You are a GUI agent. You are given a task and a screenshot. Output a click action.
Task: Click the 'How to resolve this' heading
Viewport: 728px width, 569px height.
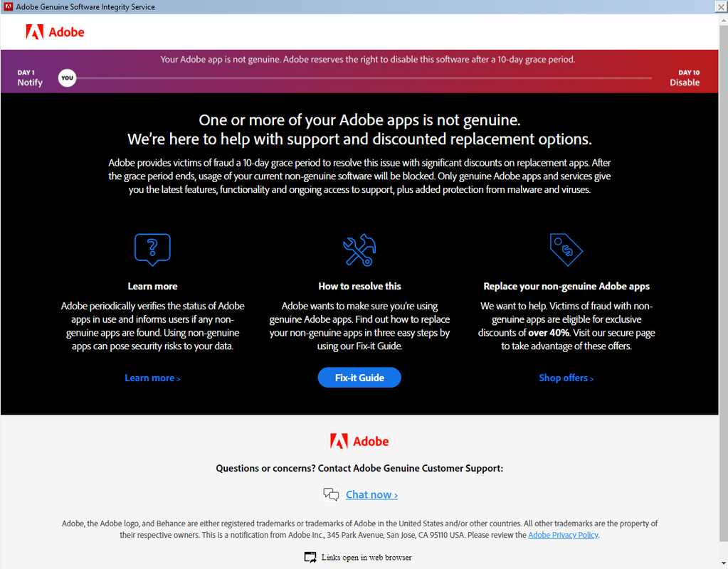coord(359,287)
